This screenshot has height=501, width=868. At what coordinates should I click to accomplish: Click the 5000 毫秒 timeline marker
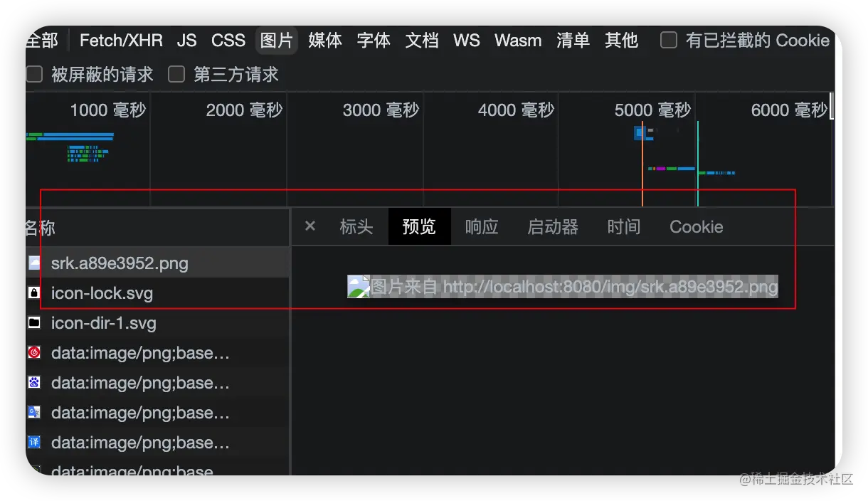click(x=652, y=110)
